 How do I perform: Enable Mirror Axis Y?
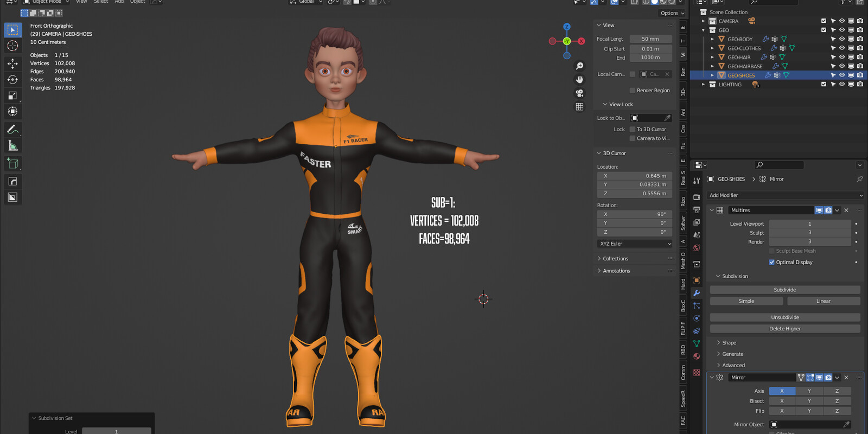[x=809, y=391]
